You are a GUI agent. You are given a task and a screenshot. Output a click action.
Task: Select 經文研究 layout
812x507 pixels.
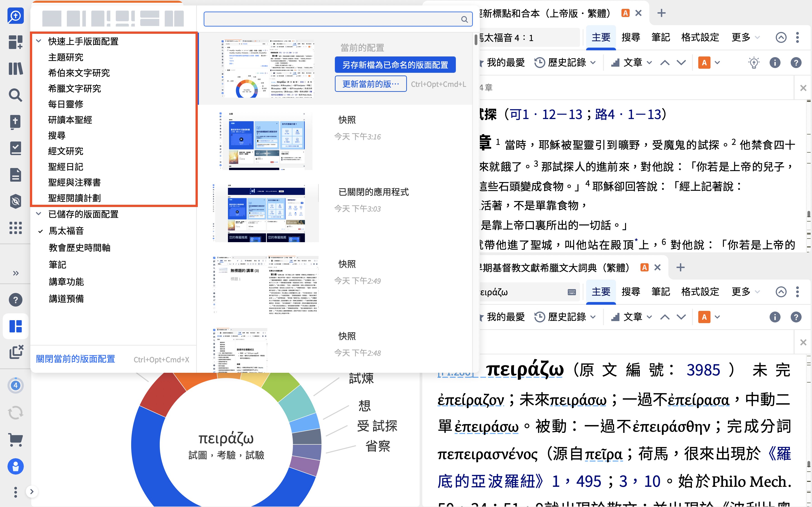[x=66, y=151]
